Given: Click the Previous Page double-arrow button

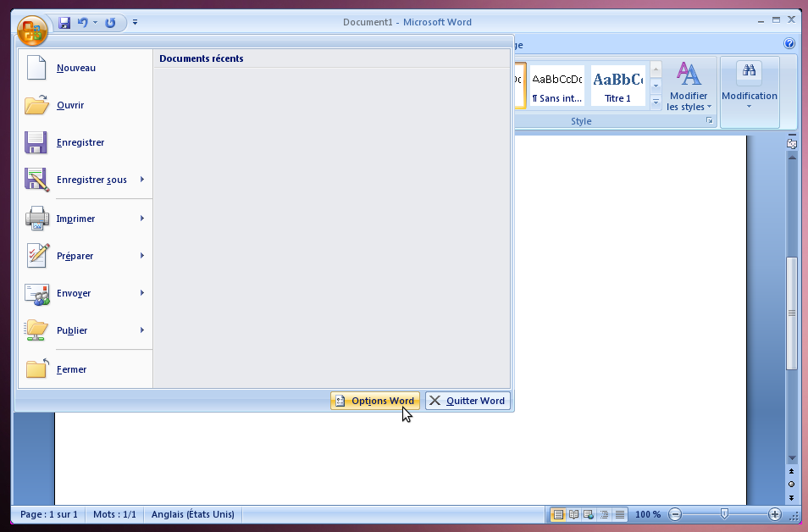Looking at the screenshot, I should pos(792,471).
